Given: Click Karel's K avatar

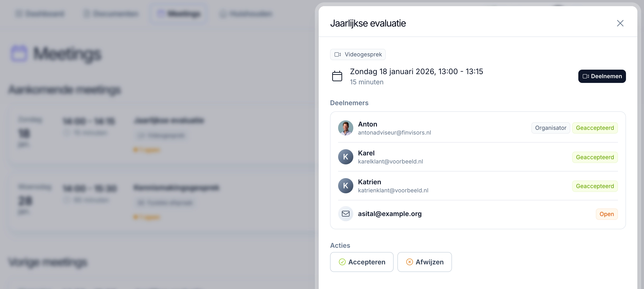Looking at the screenshot, I should pos(345,157).
